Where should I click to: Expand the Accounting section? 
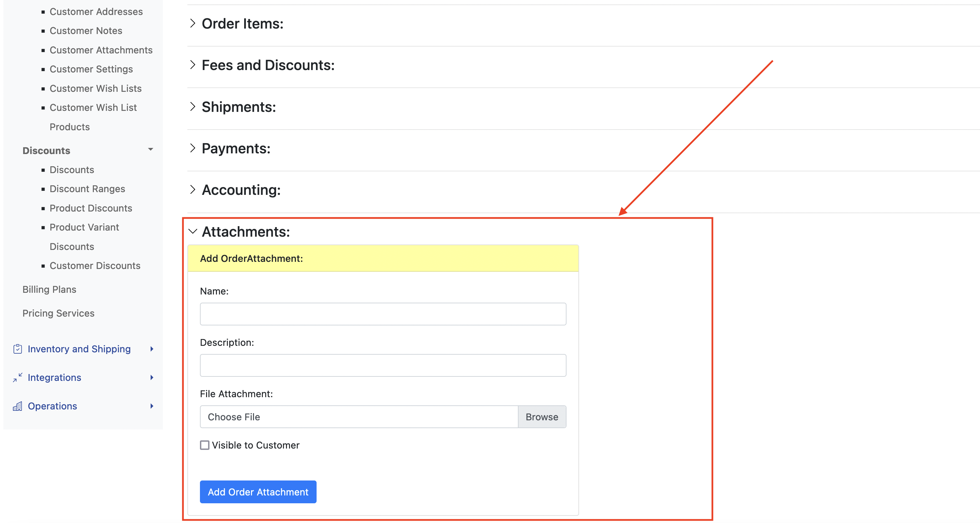point(193,190)
